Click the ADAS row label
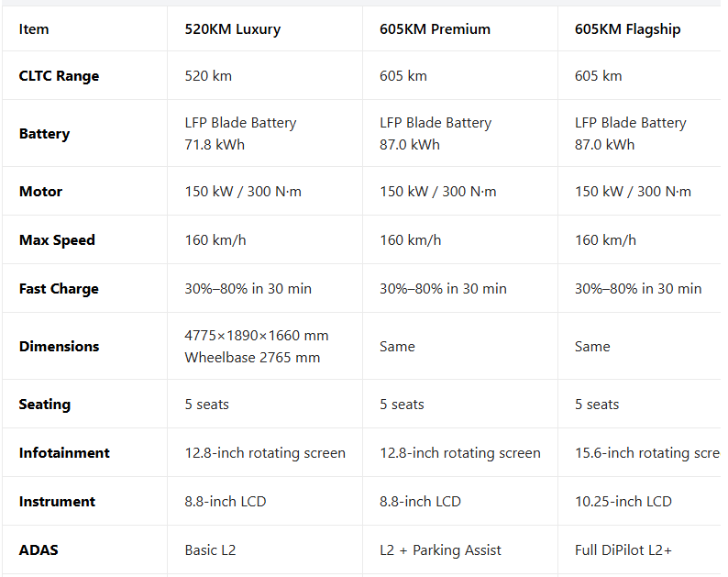 pyautogui.click(x=39, y=550)
